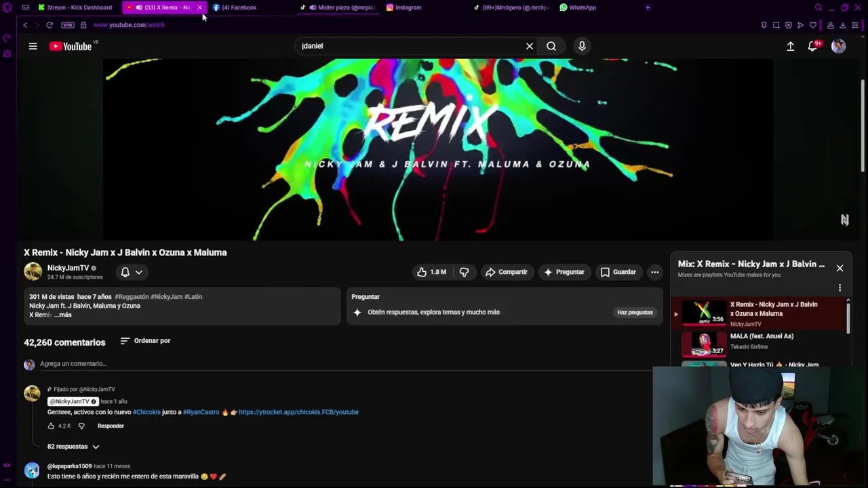868x488 pixels.
Task: Run the search with the magnifier button
Action: coord(551,46)
